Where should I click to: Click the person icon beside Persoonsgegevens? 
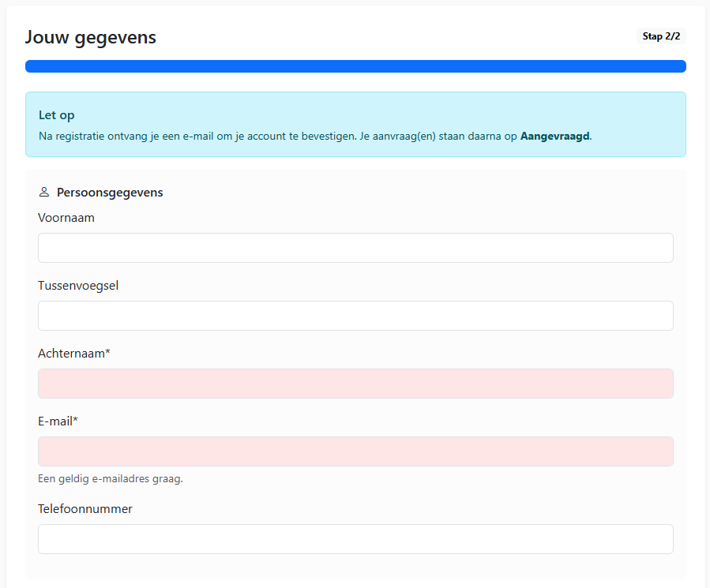pos(44,192)
